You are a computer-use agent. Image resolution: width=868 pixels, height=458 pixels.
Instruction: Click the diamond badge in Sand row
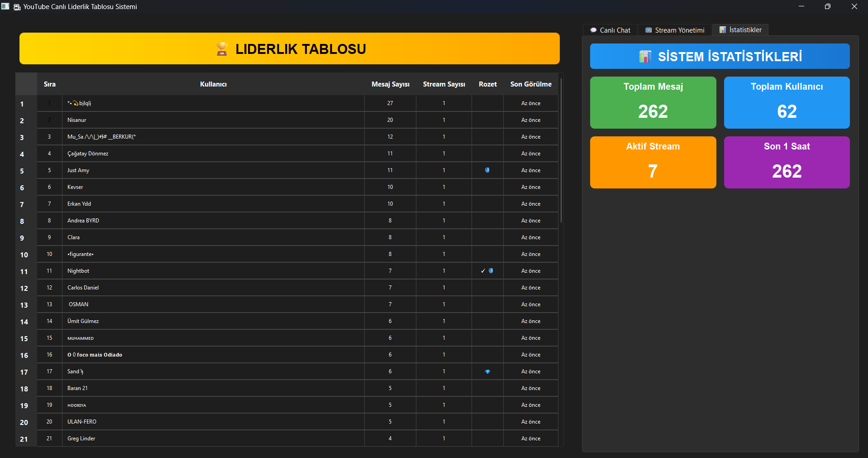(x=487, y=371)
